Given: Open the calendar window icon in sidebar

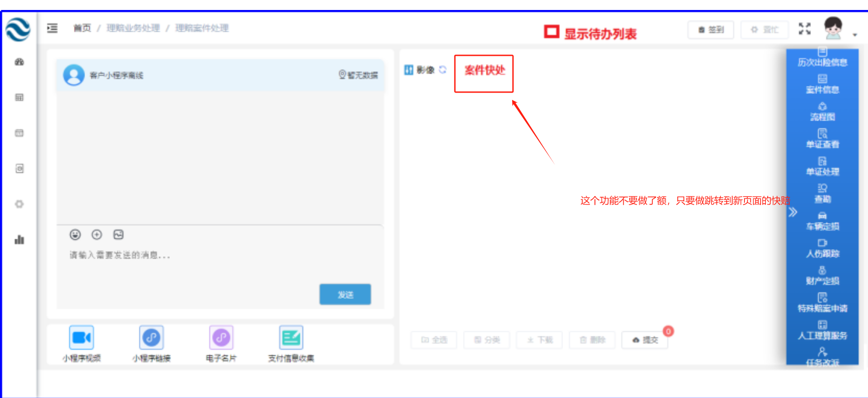Looking at the screenshot, I should pyautogui.click(x=19, y=133).
